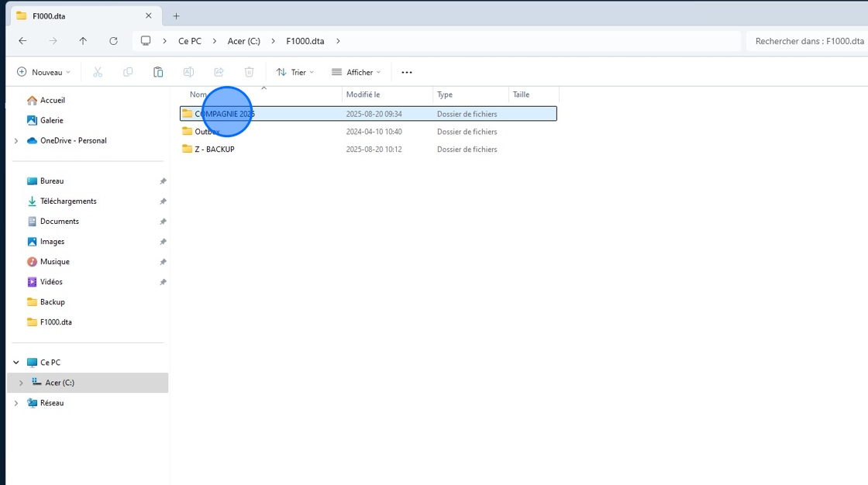The width and height of the screenshot is (868, 485).
Task: Click the forward navigation arrow
Action: 53,41
